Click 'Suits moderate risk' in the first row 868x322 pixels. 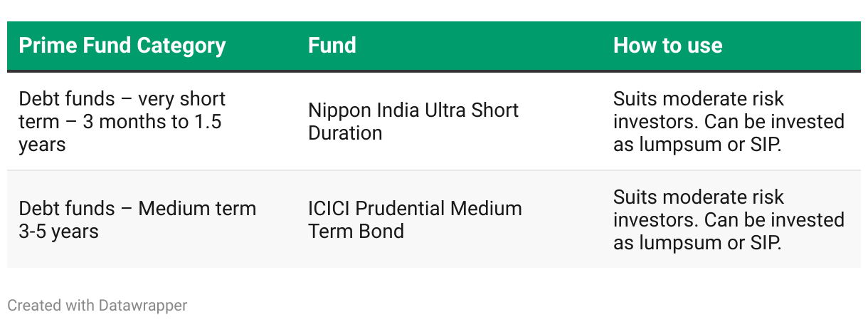[x=698, y=98]
